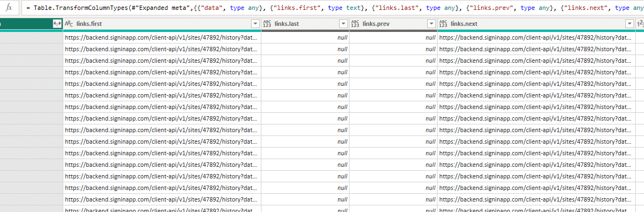Select the links.first column header
Screen dimensions: 644x212
(x=162, y=24)
